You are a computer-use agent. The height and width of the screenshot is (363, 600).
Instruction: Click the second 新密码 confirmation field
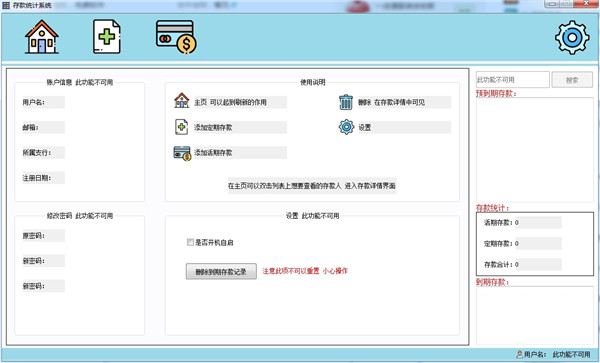pos(43,286)
